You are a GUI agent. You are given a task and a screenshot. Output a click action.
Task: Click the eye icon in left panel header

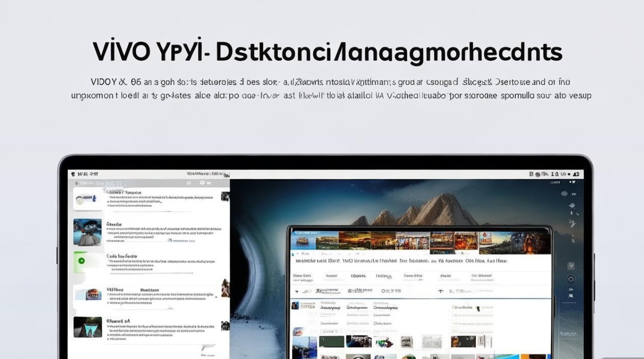click(x=202, y=183)
